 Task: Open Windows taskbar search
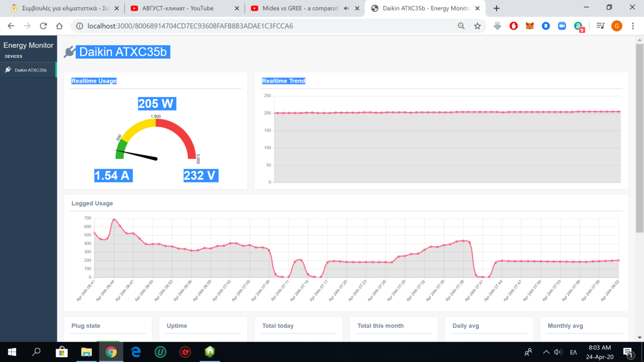coord(36,352)
